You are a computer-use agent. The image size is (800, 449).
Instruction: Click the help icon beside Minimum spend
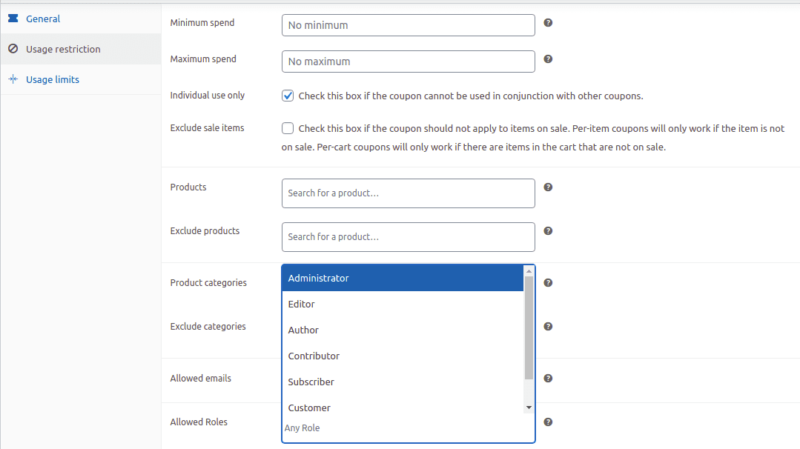point(548,22)
